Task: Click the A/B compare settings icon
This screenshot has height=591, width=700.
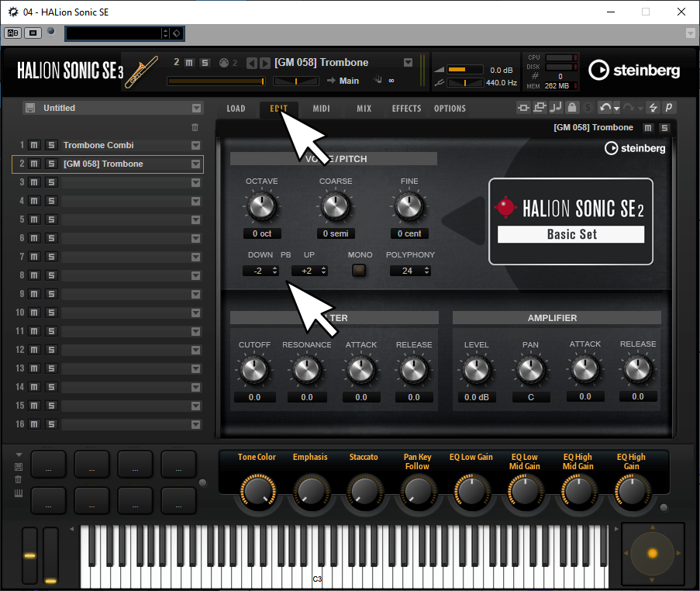Action: 13,33
